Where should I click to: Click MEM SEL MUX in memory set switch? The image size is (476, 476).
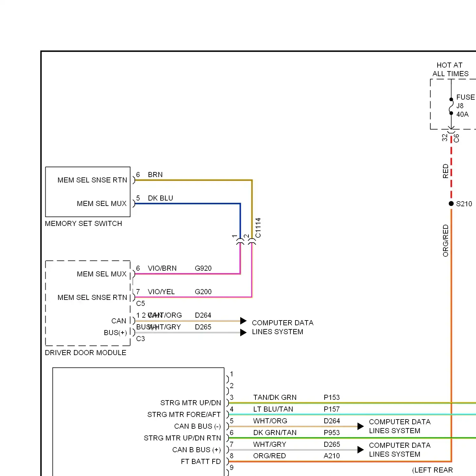pos(102,203)
